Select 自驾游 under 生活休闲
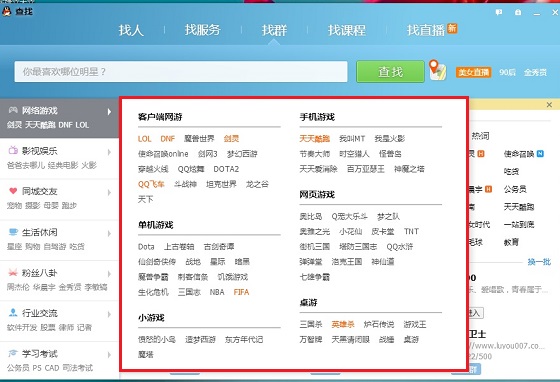 pyautogui.click(x=55, y=246)
